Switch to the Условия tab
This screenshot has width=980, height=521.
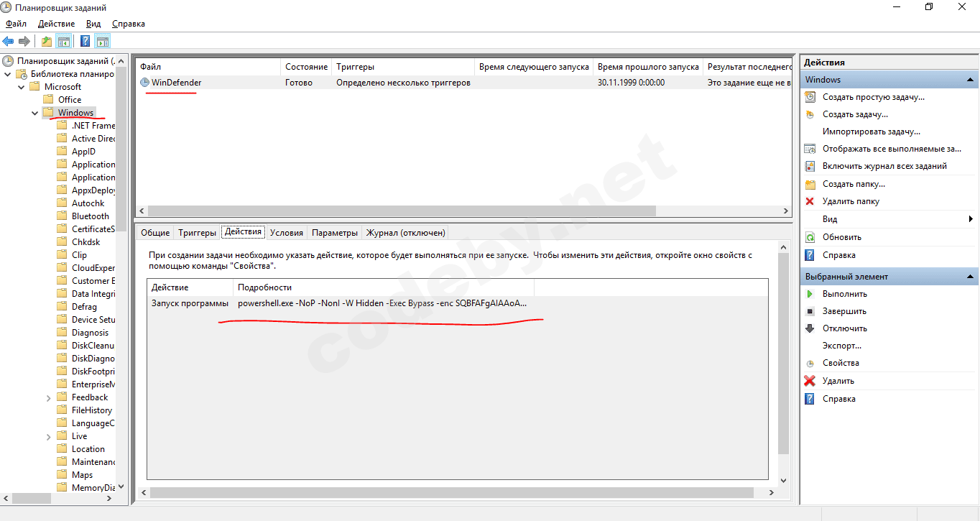pyautogui.click(x=287, y=233)
